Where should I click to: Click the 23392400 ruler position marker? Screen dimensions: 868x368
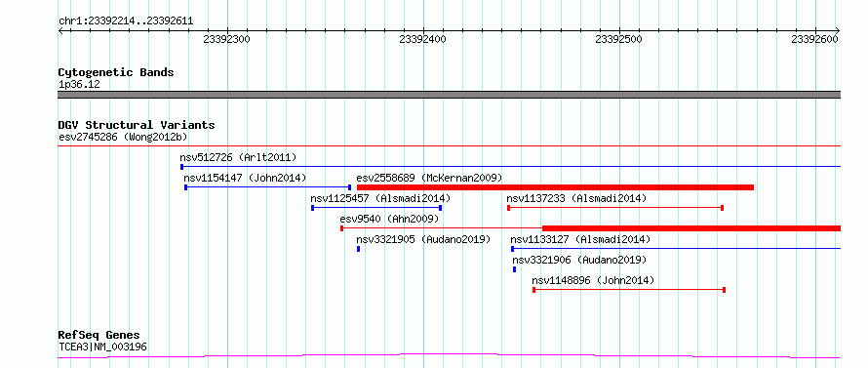click(423, 40)
